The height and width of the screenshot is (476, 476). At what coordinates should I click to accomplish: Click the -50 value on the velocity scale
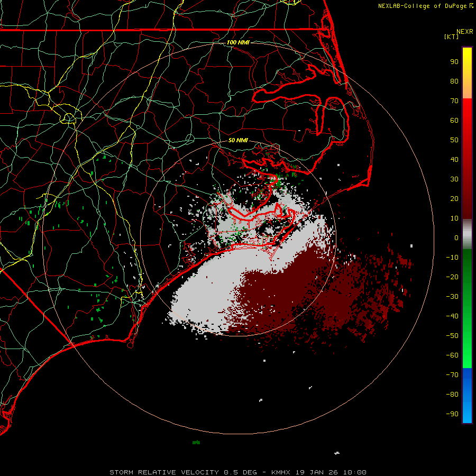(452, 336)
